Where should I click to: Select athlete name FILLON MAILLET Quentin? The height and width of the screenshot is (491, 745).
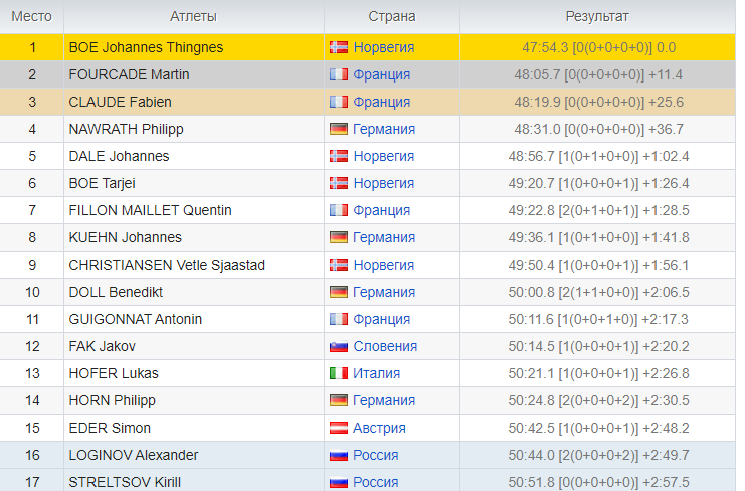pos(150,210)
